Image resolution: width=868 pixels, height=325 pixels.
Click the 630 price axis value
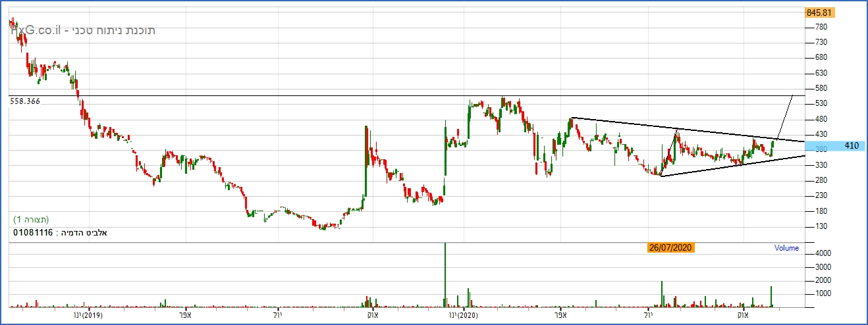821,73
